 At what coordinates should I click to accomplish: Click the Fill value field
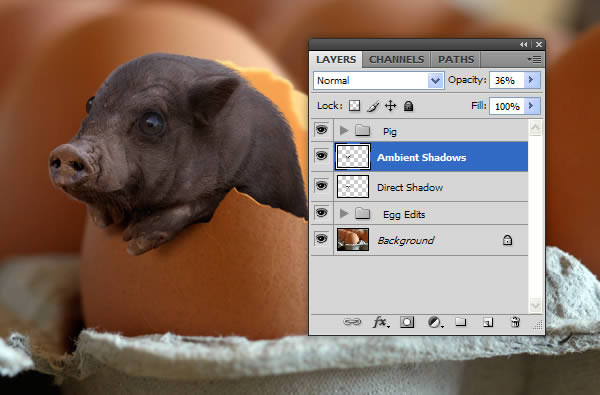[x=506, y=106]
